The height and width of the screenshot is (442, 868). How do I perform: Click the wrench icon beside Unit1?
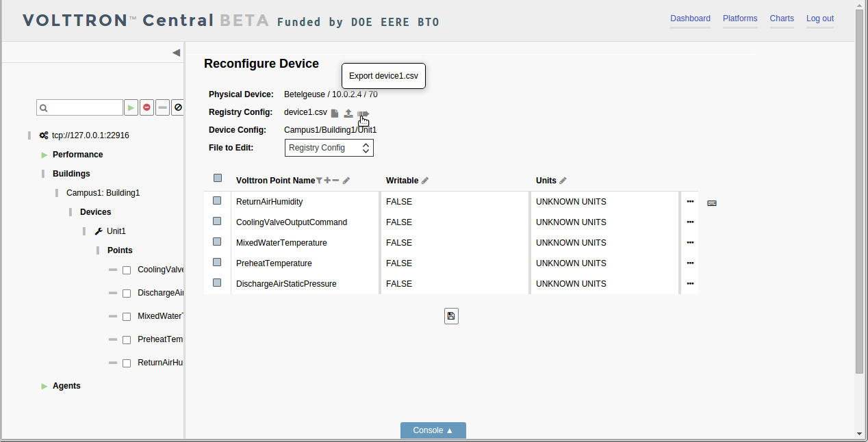pyautogui.click(x=99, y=231)
